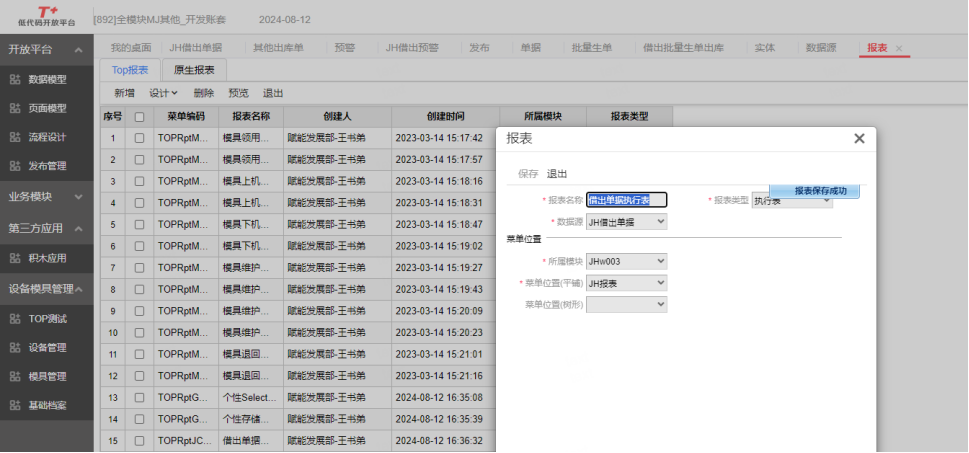
Task: Check the checkbox in row 5
Action: tap(140, 224)
